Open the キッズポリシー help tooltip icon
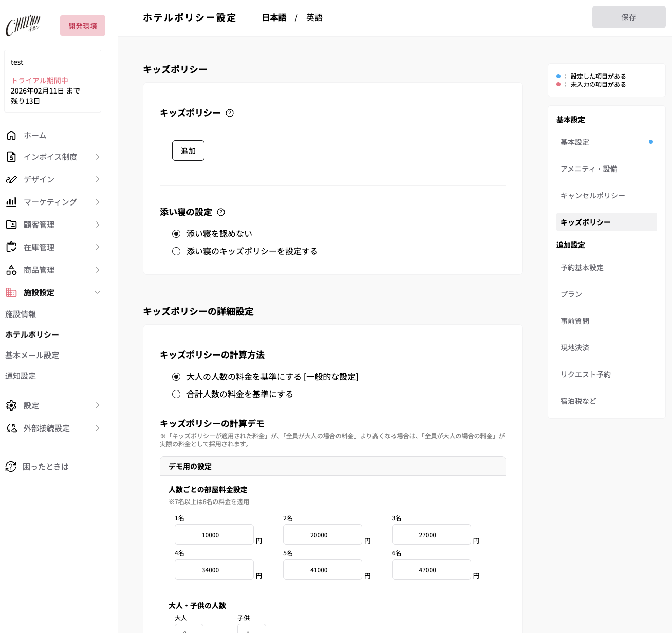The height and width of the screenshot is (633, 672). tap(230, 113)
